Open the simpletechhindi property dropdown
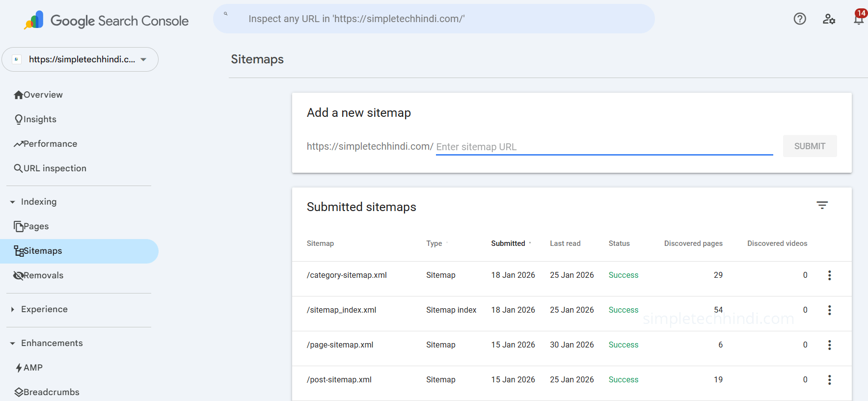This screenshot has width=868, height=401. (80, 59)
